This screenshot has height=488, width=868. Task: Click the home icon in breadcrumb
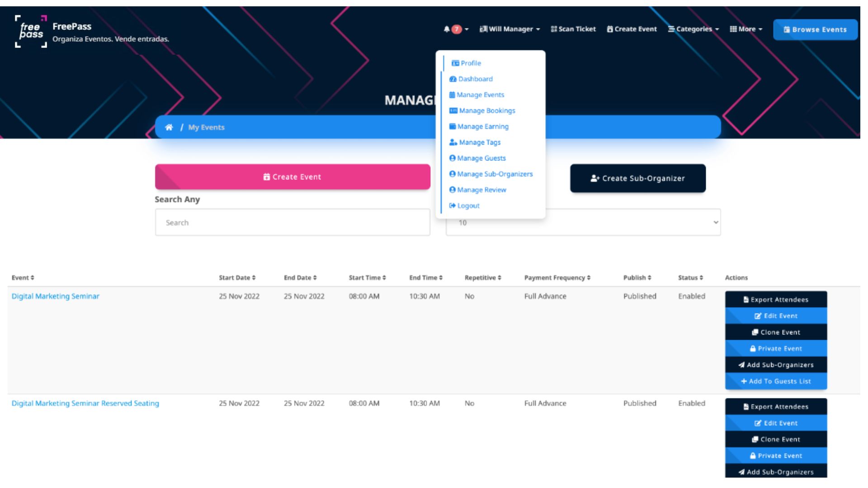[169, 127]
